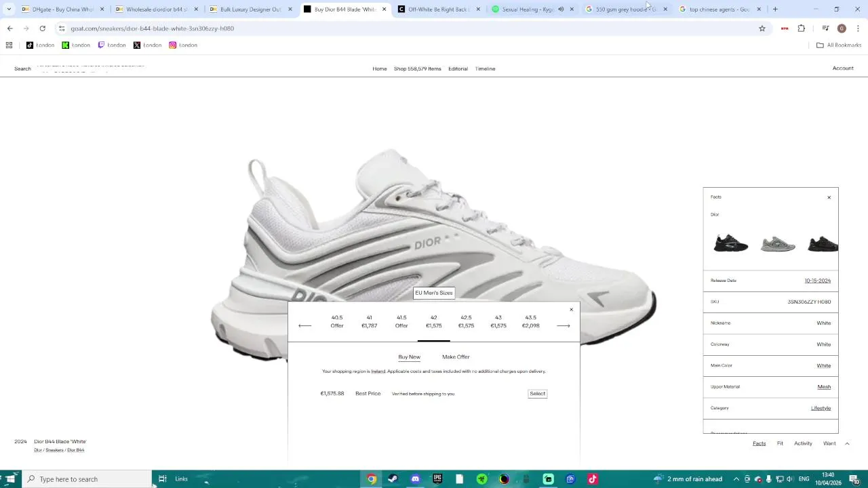
Task: Open the X London bookmark
Action: pyautogui.click(x=147, y=45)
